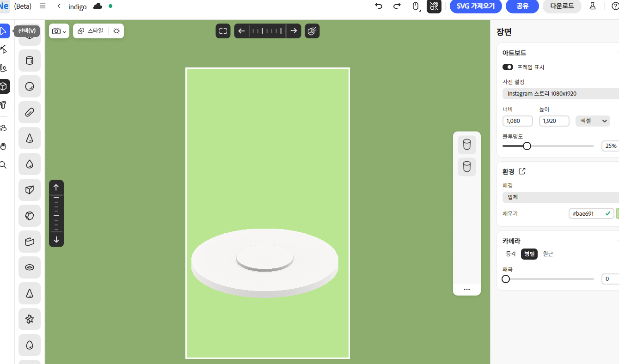Screen dimensions: 619x364
Task: Add the wedge prism shape
Action: (30, 190)
